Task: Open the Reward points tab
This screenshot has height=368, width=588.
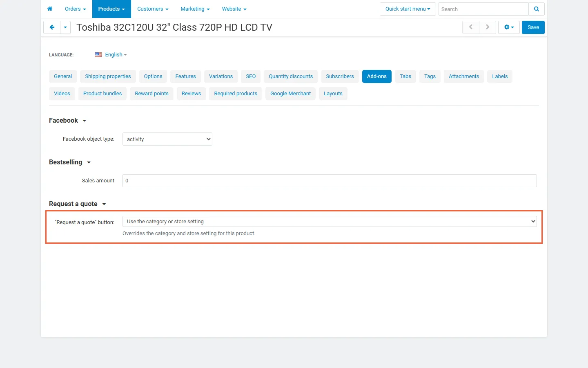Action: [x=152, y=94]
